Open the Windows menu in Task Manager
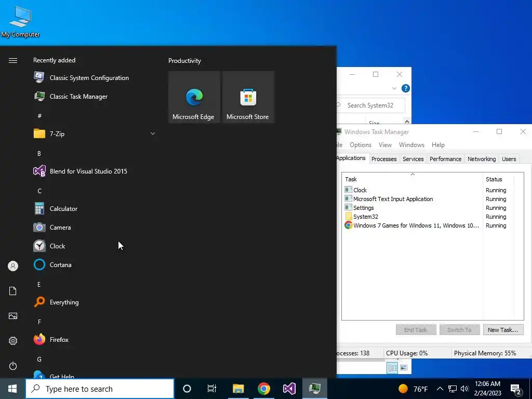The width and height of the screenshot is (532, 399). point(411,145)
